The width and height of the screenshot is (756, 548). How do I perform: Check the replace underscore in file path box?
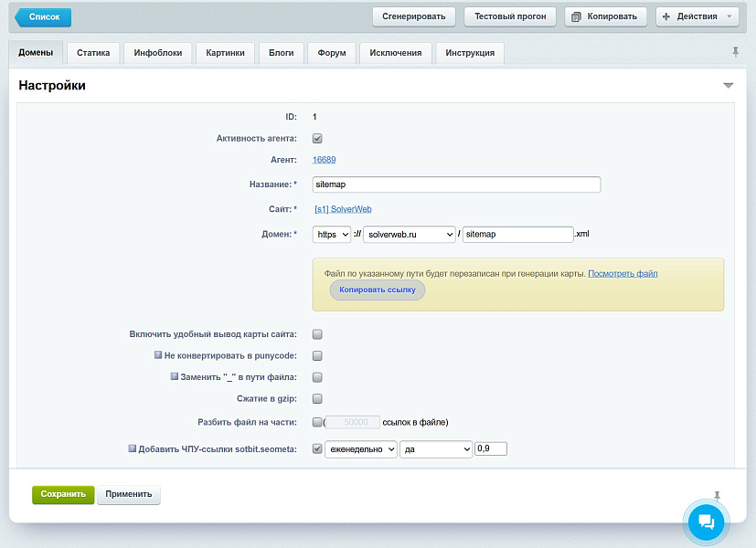pos(317,377)
